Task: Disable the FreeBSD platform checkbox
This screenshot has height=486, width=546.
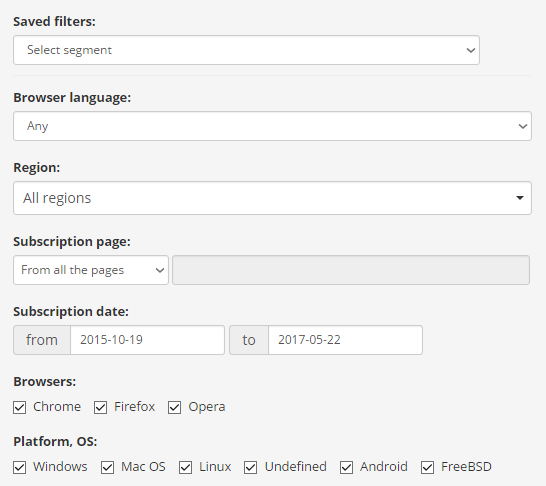Action: tap(427, 467)
